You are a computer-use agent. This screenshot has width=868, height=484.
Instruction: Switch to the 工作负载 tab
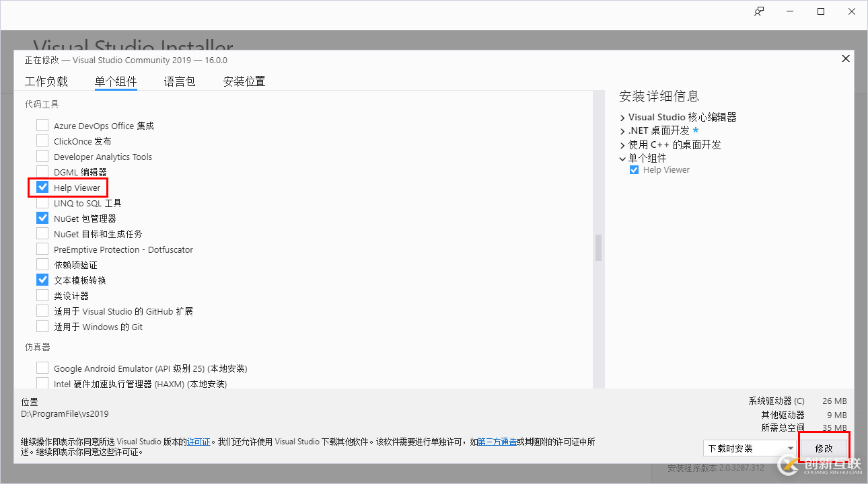tap(46, 81)
